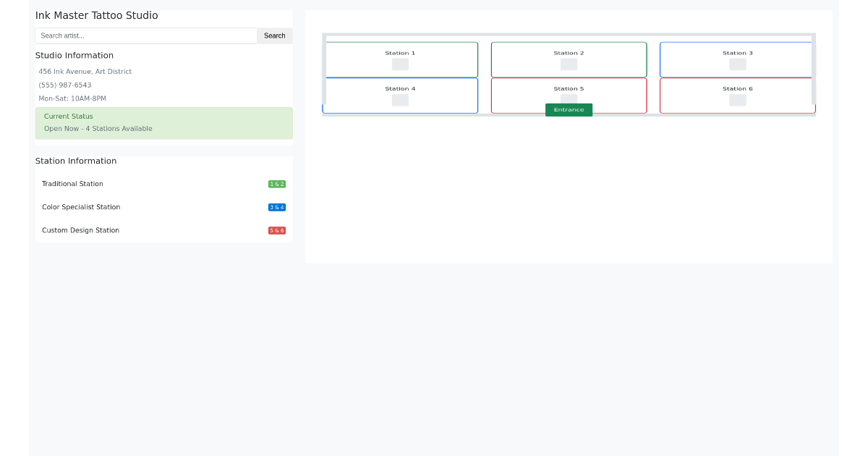Click the green Entrance button
Viewport: 868px width, 456px height.
click(569, 110)
